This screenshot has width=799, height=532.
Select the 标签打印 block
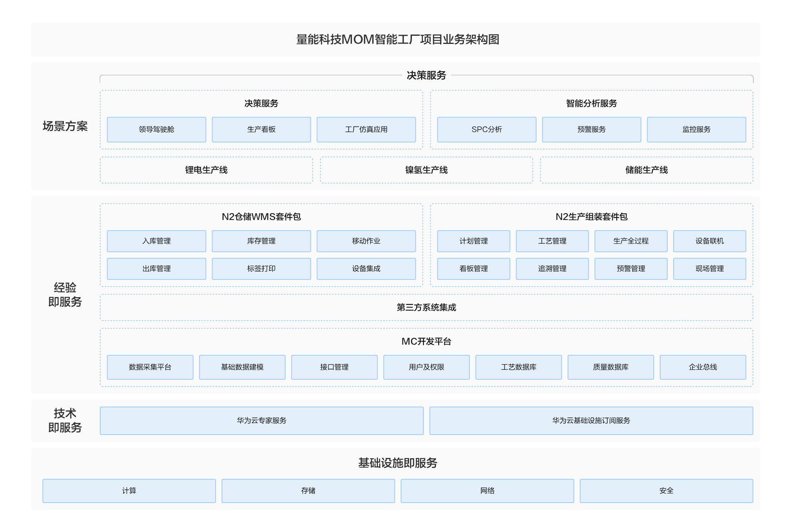pyautogui.click(x=261, y=269)
